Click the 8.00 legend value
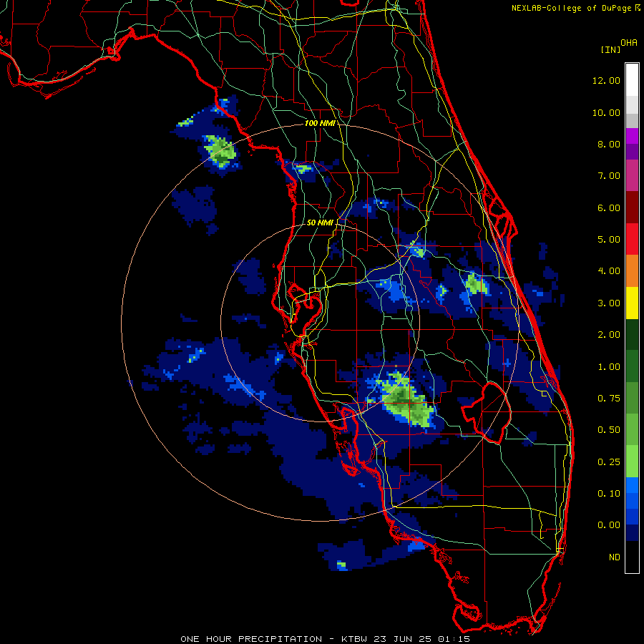The height and width of the screenshot is (644, 644). pyautogui.click(x=609, y=144)
